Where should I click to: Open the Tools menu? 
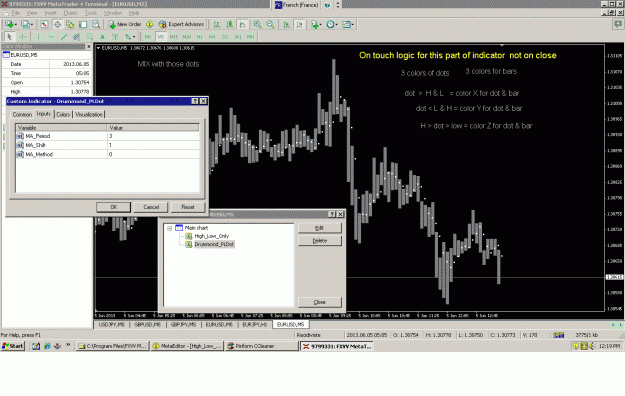coord(91,13)
